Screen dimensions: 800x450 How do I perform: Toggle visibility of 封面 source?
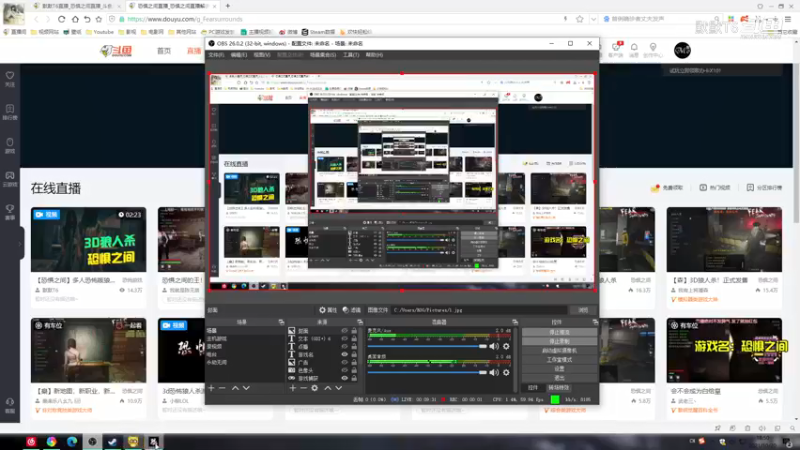pos(344,331)
